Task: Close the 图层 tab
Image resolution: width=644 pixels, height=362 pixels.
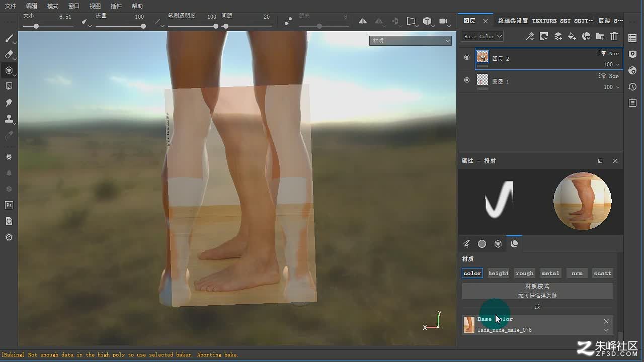Action: tap(486, 21)
